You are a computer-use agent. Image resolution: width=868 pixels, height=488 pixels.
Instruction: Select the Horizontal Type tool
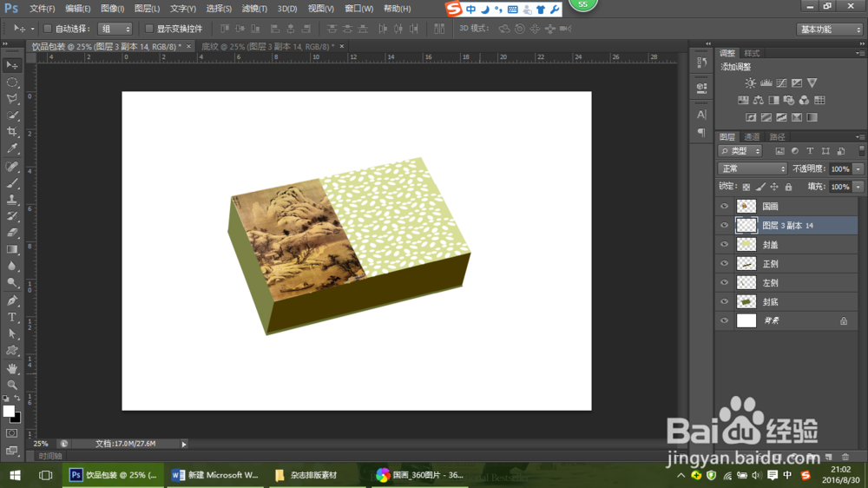click(11, 318)
